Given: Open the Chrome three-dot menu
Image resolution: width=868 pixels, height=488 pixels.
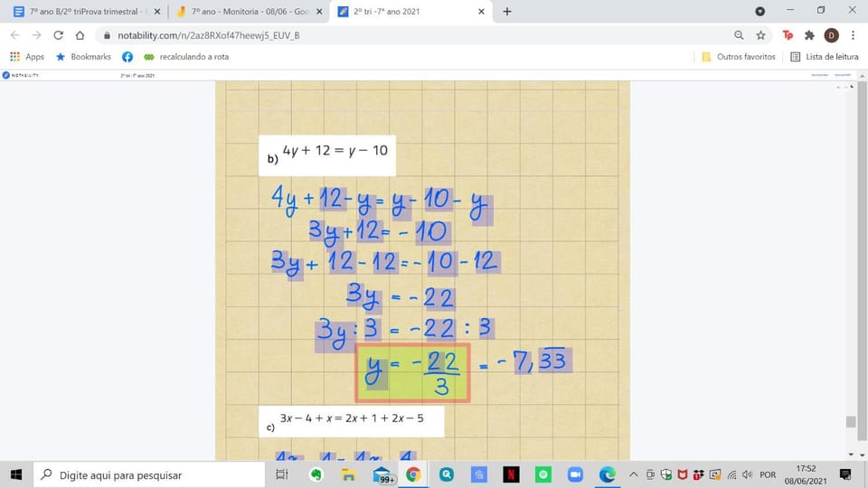Looking at the screenshot, I should (853, 35).
